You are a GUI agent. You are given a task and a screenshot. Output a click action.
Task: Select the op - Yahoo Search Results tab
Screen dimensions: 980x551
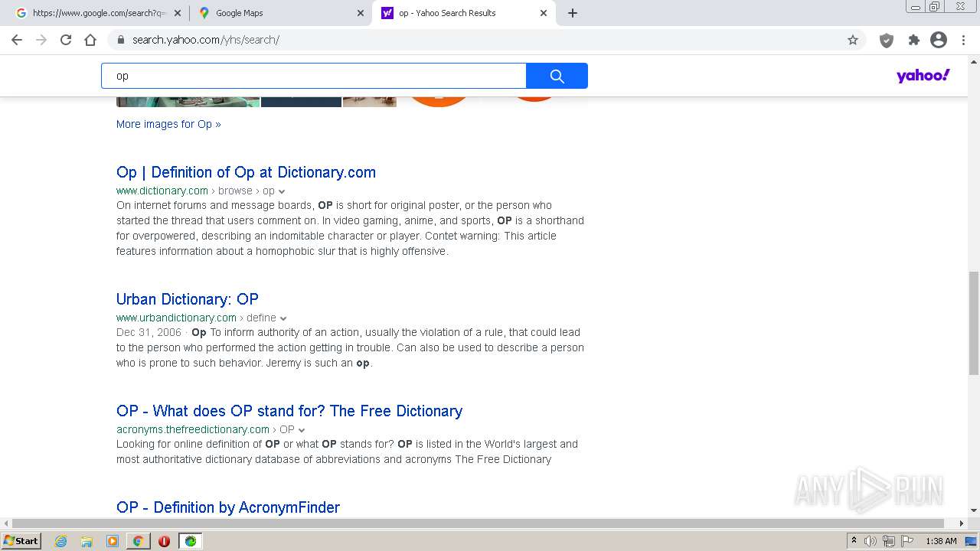click(x=462, y=13)
